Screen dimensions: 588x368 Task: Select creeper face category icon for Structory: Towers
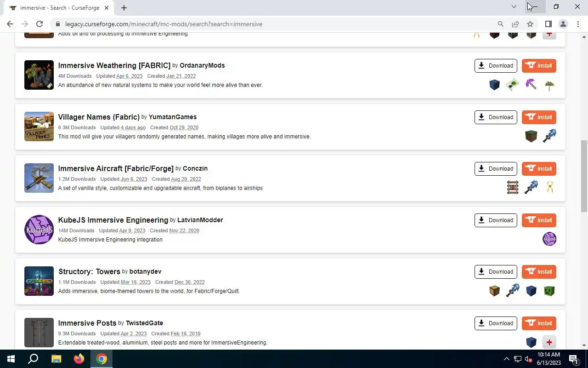click(x=549, y=291)
